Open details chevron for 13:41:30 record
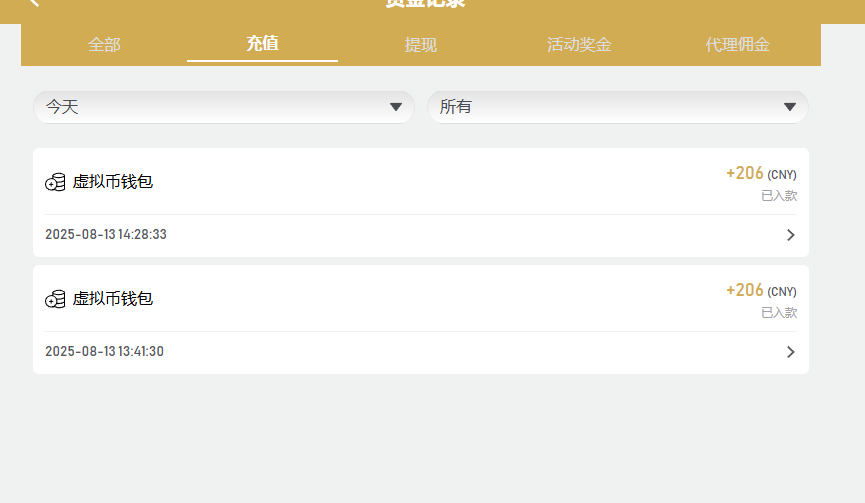Image resolution: width=865 pixels, height=503 pixels. coord(790,352)
